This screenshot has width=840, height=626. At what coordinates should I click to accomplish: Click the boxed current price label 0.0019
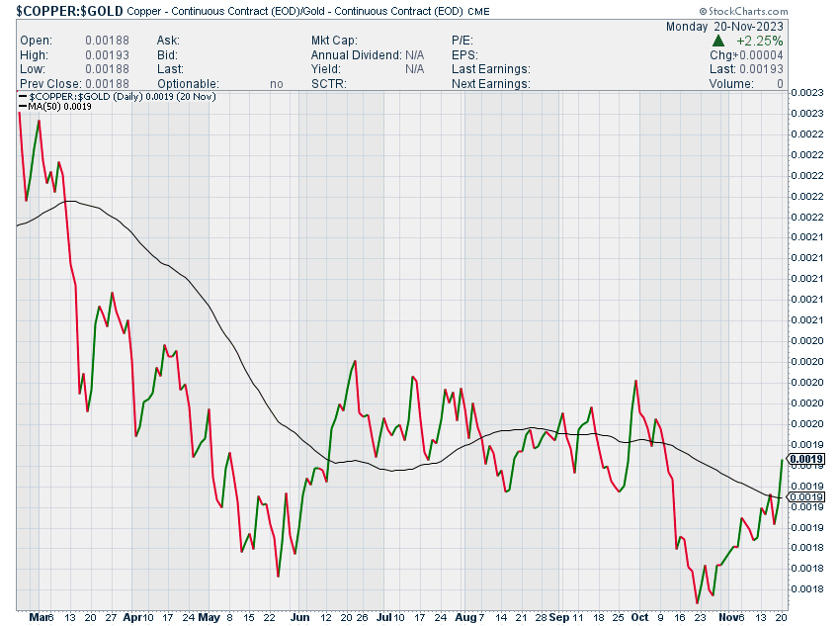[805, 459]
